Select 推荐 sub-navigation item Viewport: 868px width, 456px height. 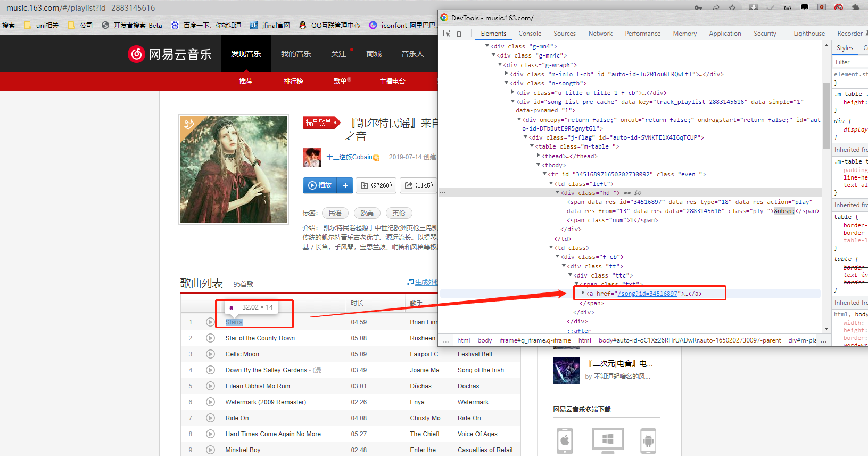[245, 82]
